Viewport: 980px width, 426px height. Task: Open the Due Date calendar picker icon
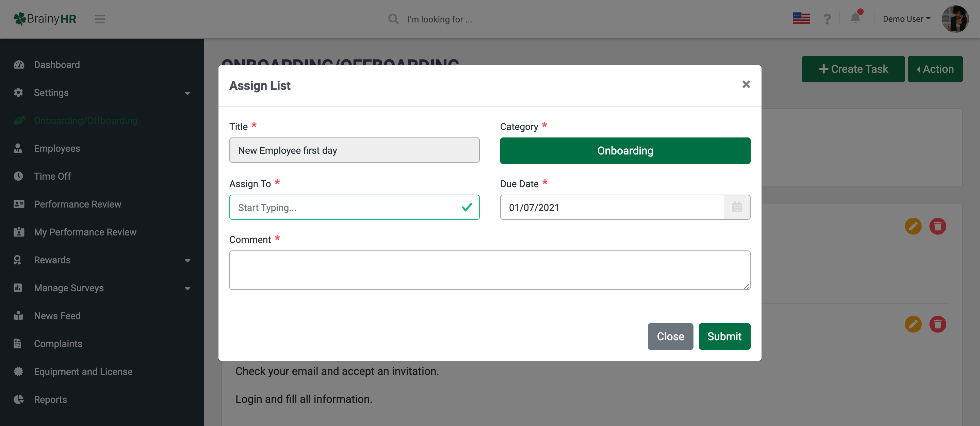click(x=737, y=207)
